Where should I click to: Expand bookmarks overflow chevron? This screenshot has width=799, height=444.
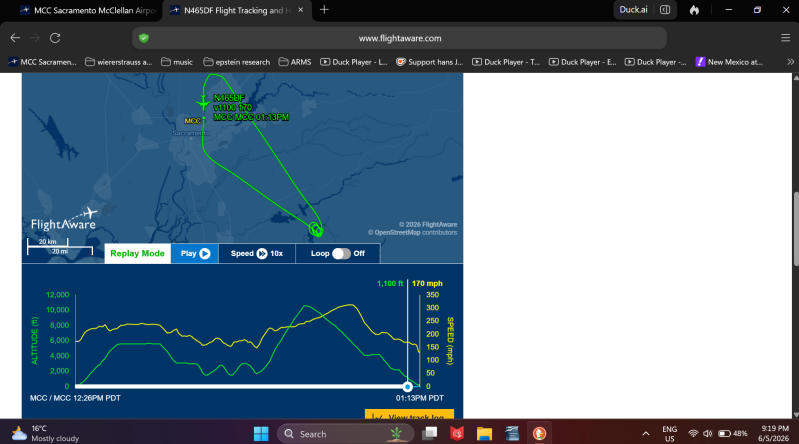(x=790, y=62)
